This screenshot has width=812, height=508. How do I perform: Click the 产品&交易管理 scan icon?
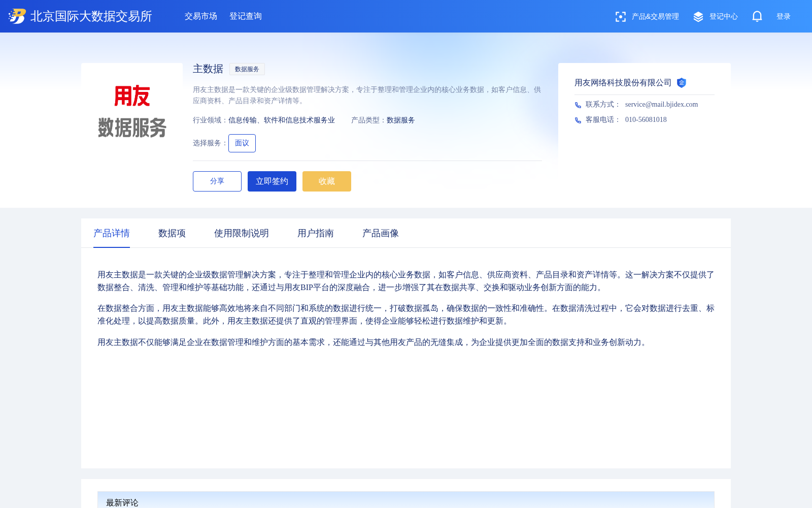pos(620,17)
